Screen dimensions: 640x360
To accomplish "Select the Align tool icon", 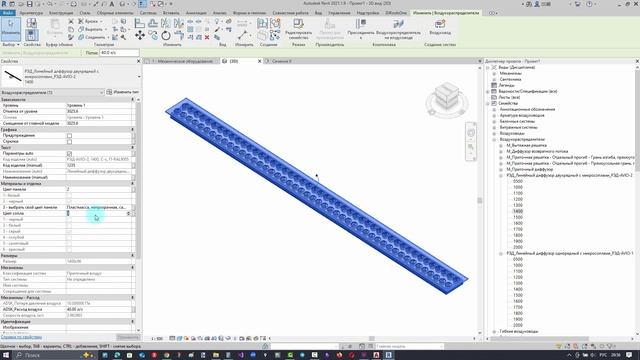I will click(140, 23).
